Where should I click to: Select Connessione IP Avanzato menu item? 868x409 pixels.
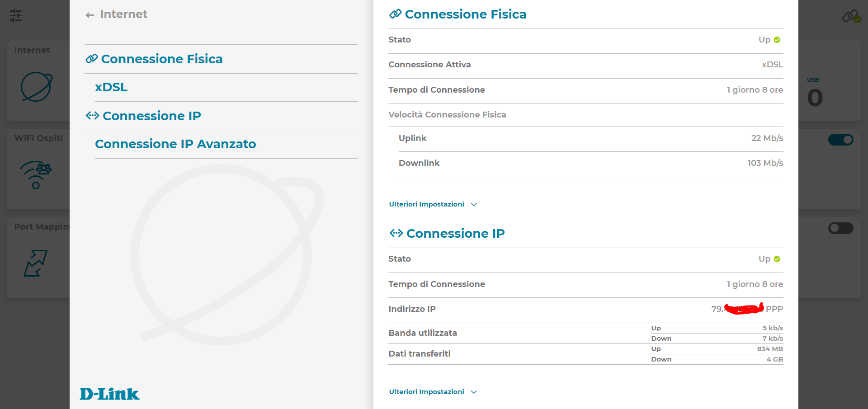click(x=175, y=144)
